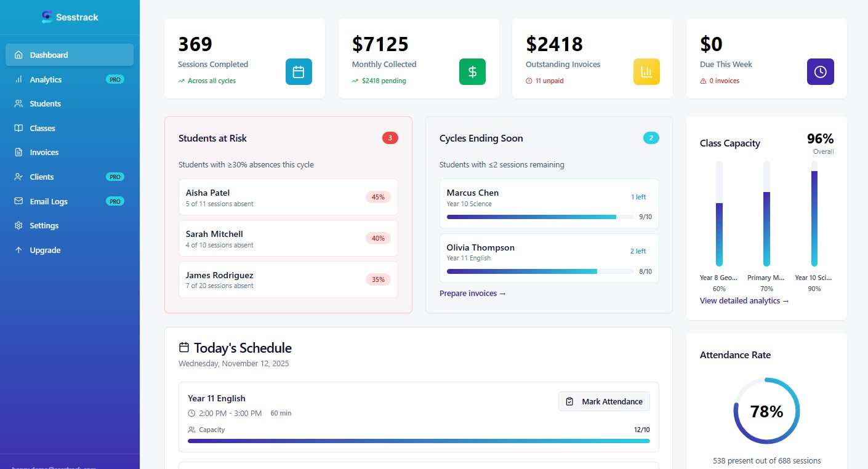Select Aisha Patel in Students at Risk
Viewport: 868px width, 469px height.
pos(287,197)
